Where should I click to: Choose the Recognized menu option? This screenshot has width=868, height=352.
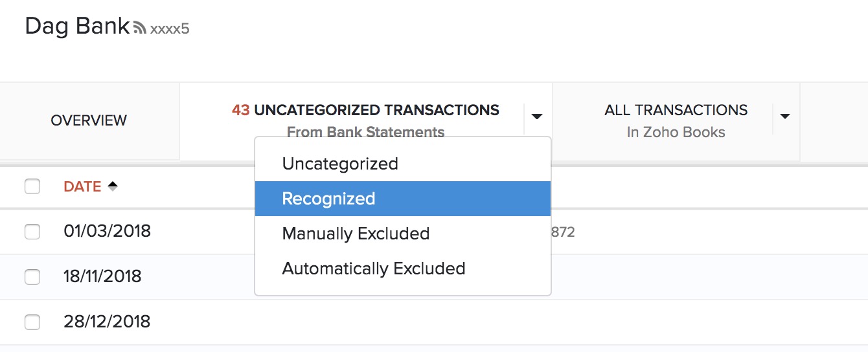328,199
